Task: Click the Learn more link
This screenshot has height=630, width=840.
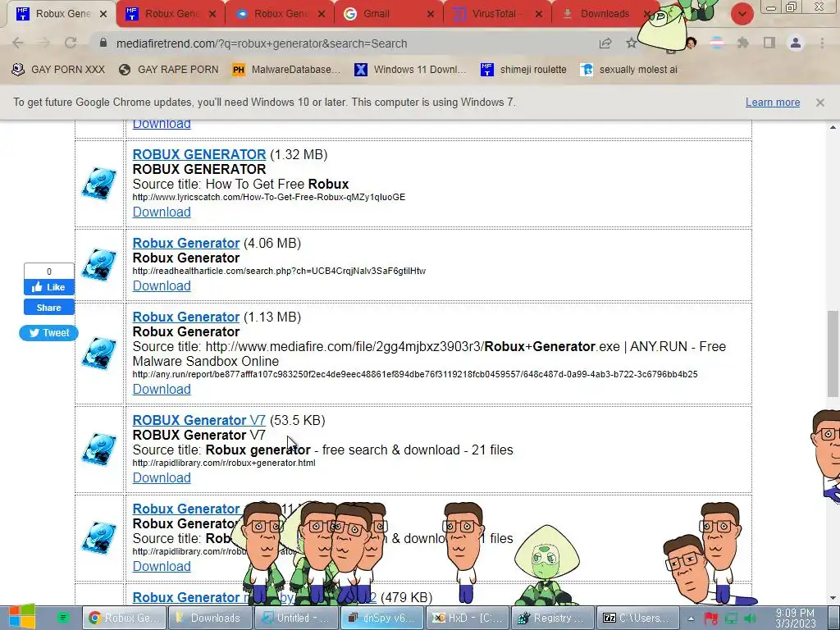Action: (x=773, y=103)
